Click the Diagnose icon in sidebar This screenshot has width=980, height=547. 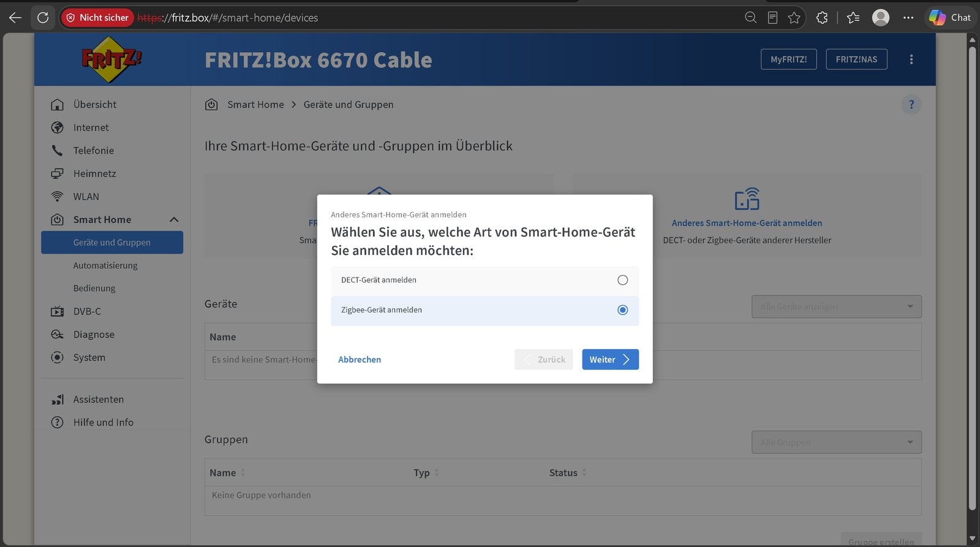57,334
